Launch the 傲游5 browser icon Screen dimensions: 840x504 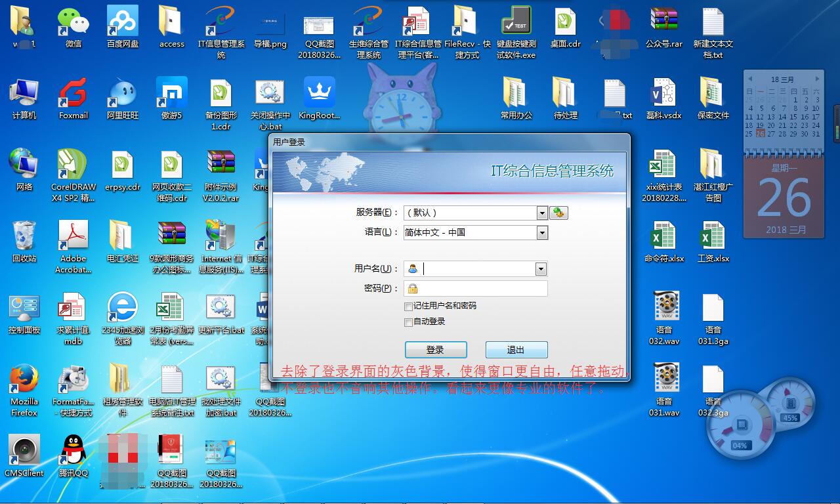point(171,99)
